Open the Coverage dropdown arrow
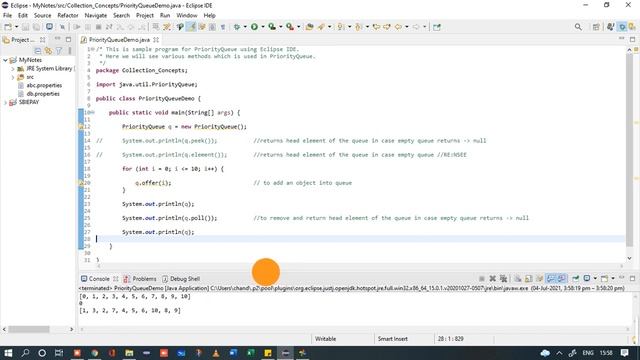The height and width of the screenshot is (360, 640). pos(280,27)
